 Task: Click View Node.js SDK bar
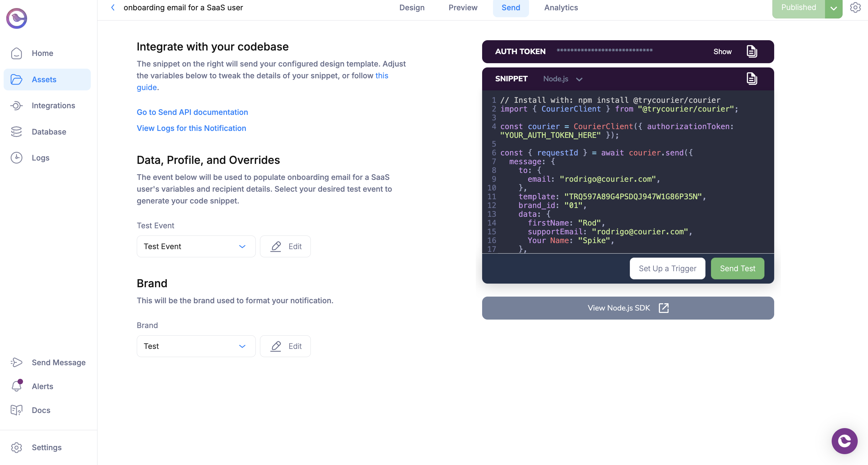pos(627,308)
